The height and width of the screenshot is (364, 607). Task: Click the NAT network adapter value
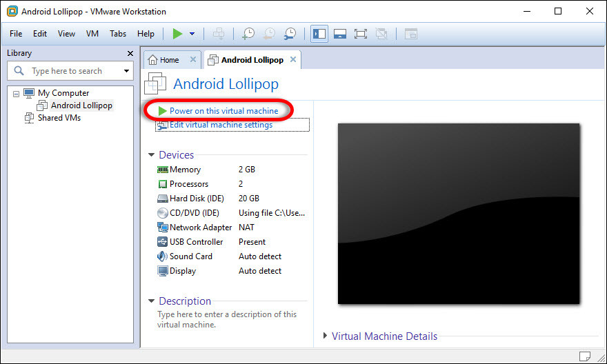point(246,227)
